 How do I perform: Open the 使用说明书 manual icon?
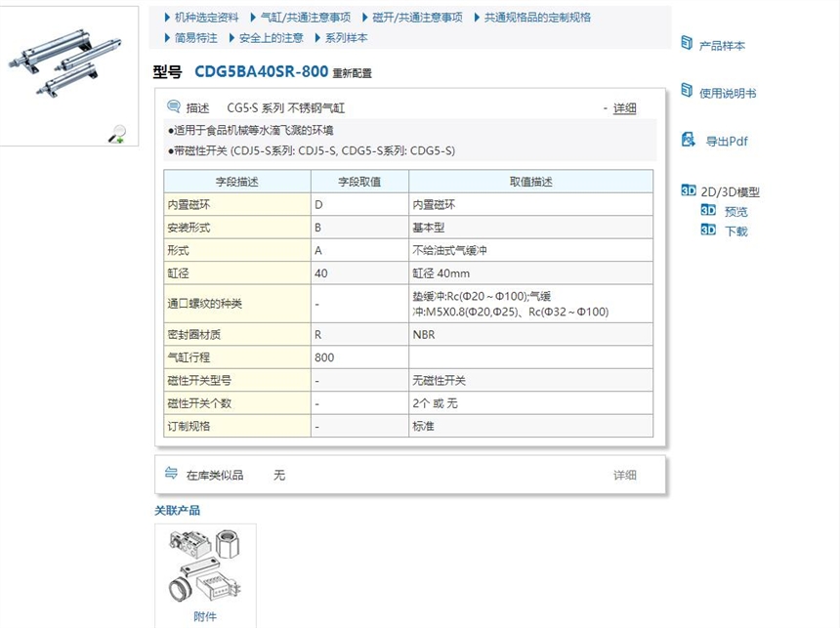pyautogui.click(x=687, y=92)
